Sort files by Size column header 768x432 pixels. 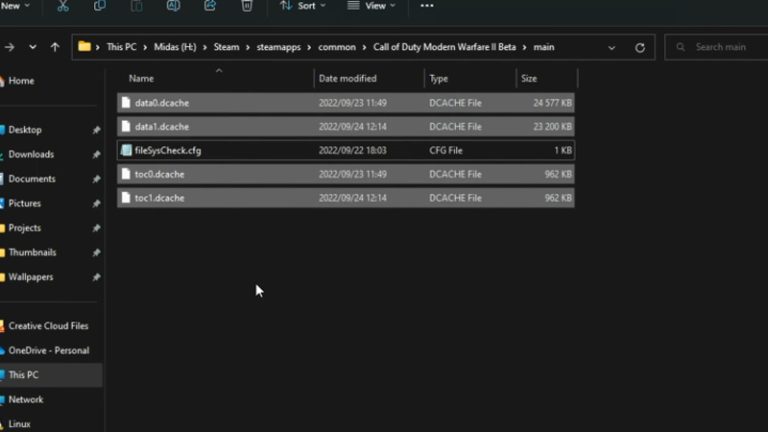(x=529, y=78)
